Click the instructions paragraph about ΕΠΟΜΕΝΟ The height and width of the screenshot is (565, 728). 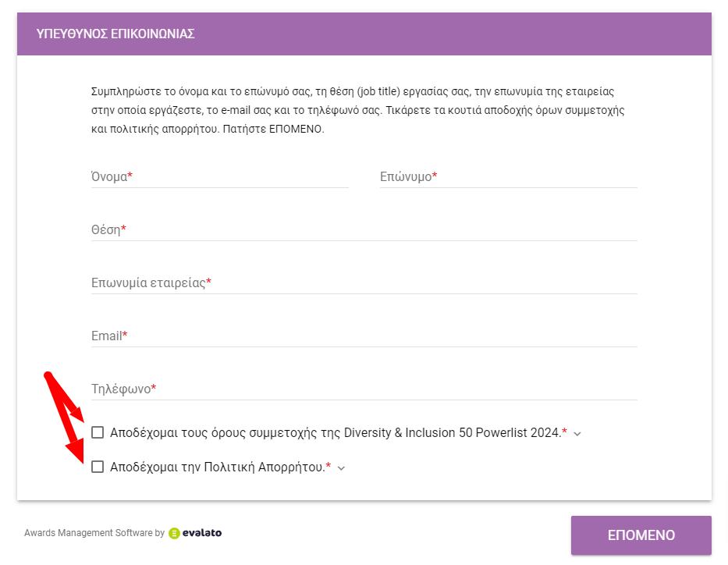(357, 111)
